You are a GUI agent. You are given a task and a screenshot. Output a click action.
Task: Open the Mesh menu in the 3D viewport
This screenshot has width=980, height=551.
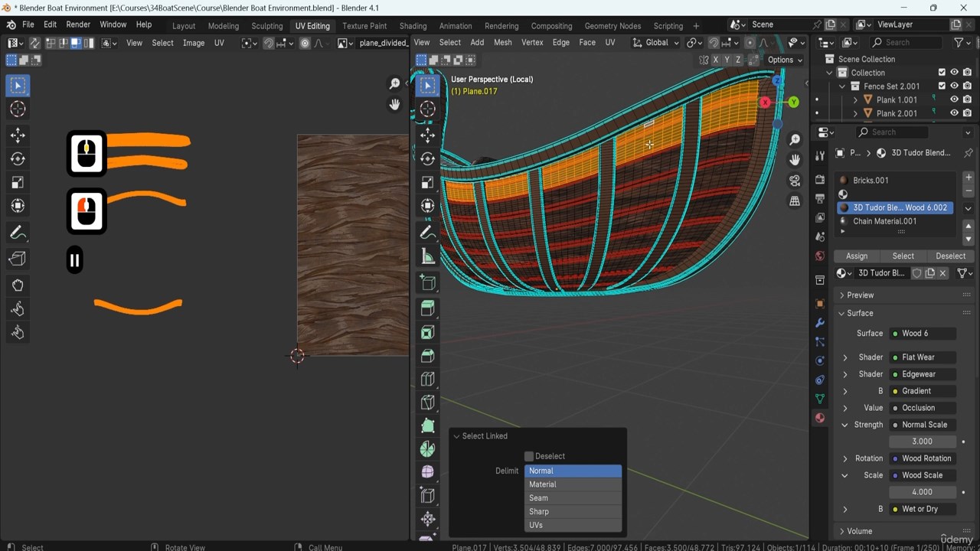[502, 43]
